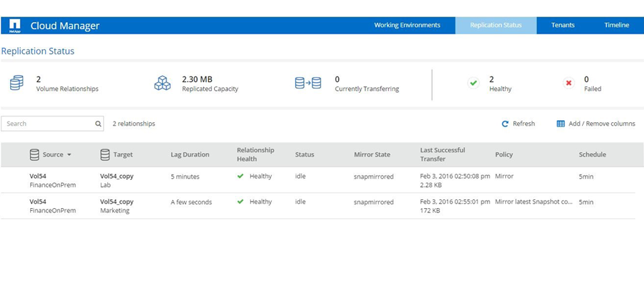Click the 'A few seconds' lag duration cell

coord(191,202)
